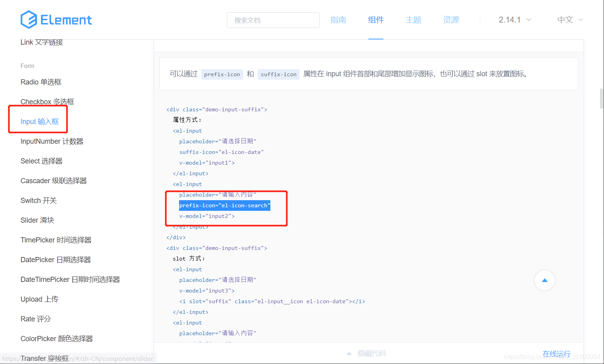The image size is (604, 364).
Task: Open ColorPicker 颜色选择器 in the sidebar
Action: tap(57, 339)
